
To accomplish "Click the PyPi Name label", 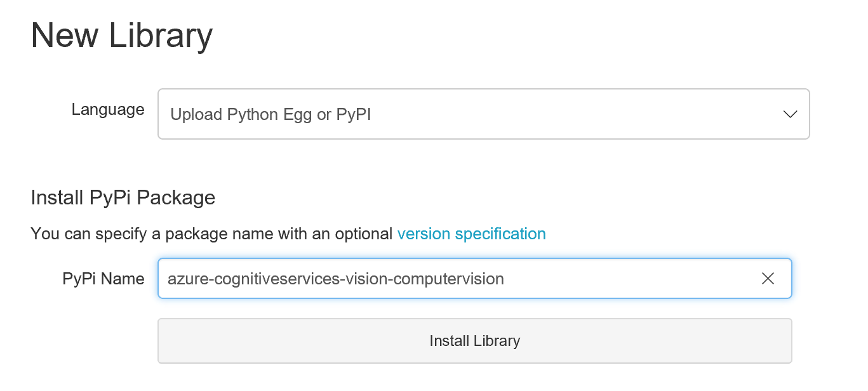I will 103,278.
